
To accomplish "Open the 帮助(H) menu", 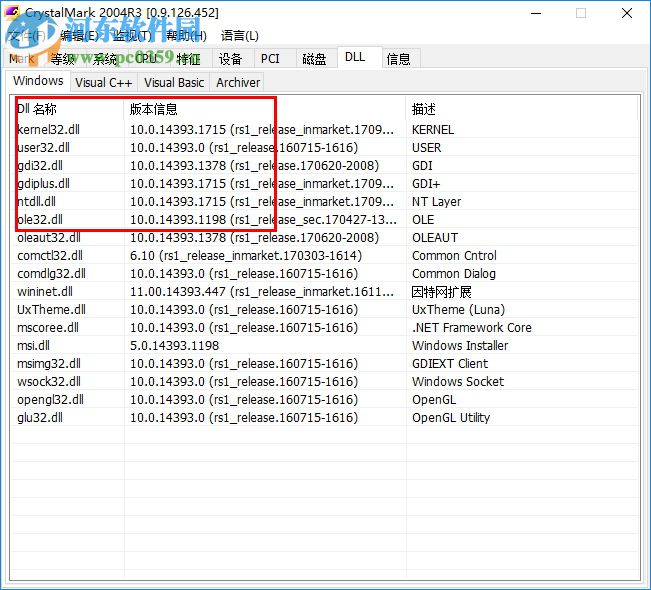I will [186, 36].
